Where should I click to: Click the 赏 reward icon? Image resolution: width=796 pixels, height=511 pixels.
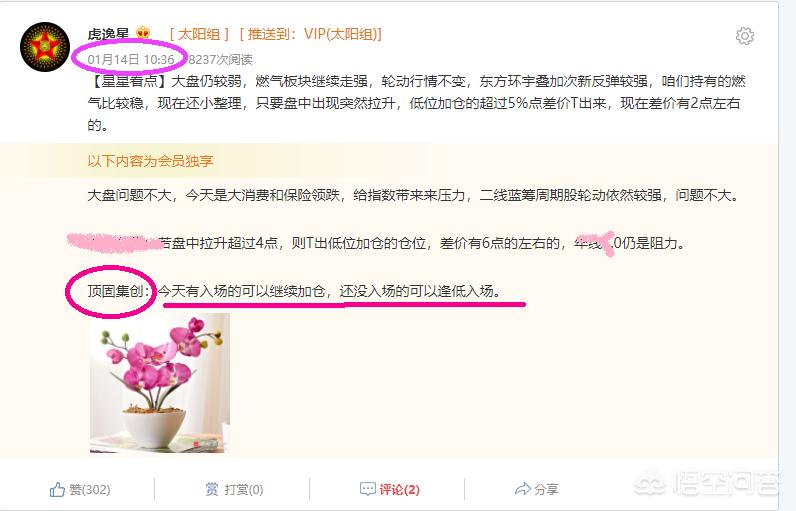tap(212, 489)
